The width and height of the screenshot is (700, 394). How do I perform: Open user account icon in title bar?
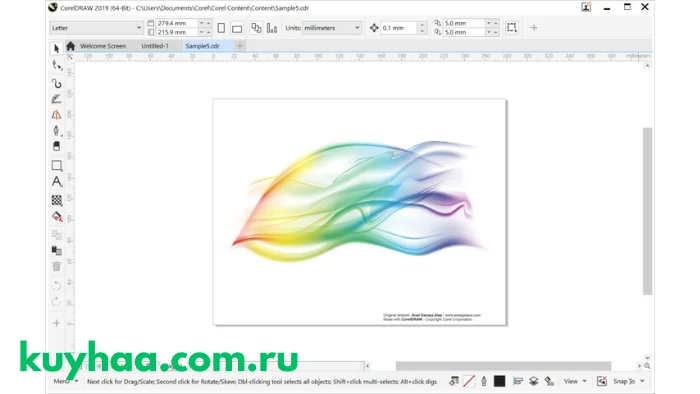pyautogui.click(x=586, y=7)
